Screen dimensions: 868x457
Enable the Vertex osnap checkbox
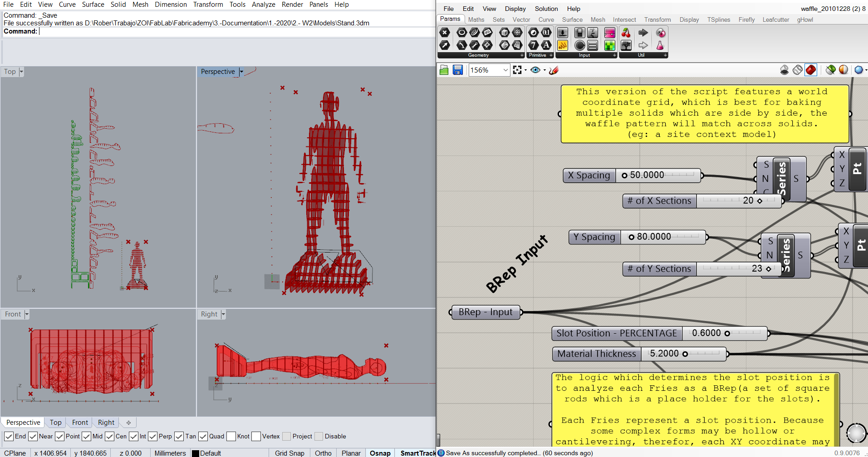[256, 436]
